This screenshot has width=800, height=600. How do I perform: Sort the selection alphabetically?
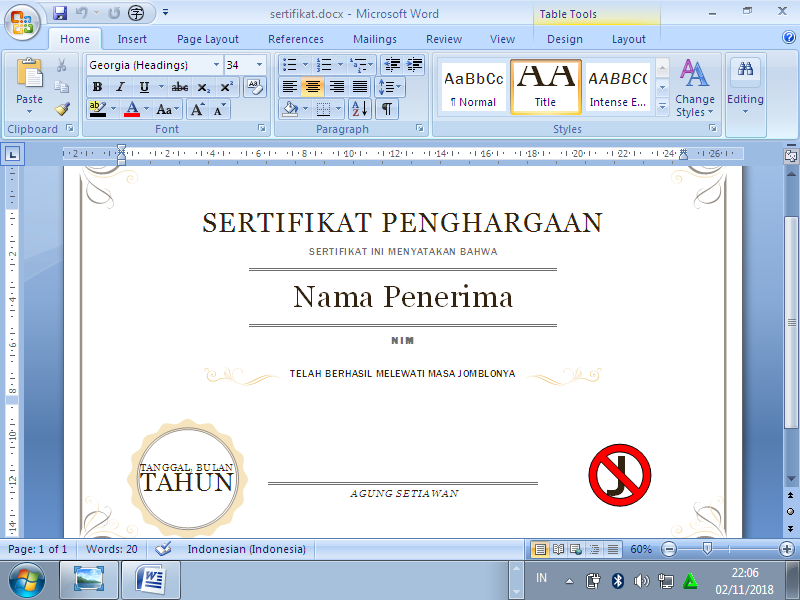(359, 109)
